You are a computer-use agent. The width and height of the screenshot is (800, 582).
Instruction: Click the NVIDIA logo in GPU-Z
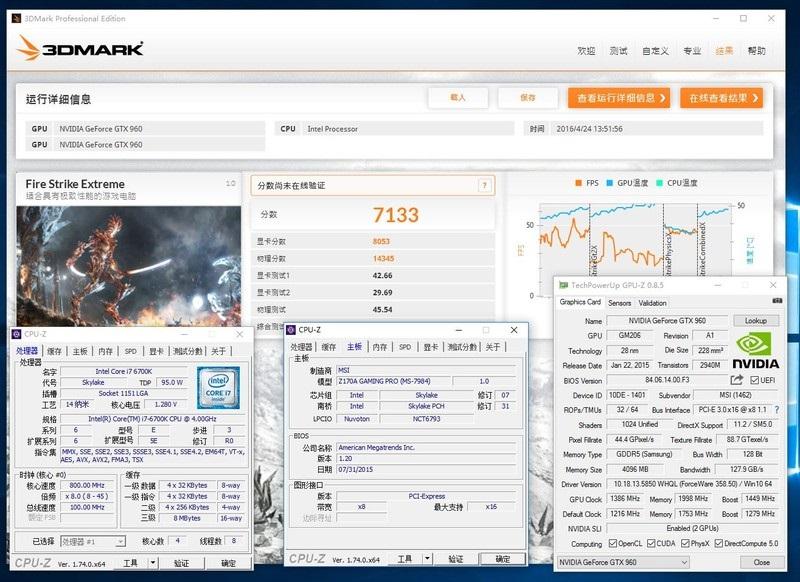(755, 350)
